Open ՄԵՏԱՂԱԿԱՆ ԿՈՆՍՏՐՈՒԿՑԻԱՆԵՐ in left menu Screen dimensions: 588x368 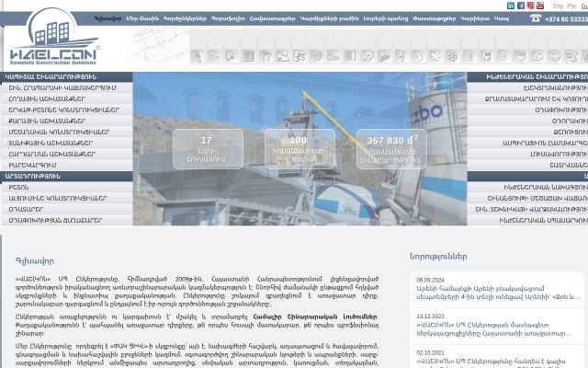click(66, 132)
